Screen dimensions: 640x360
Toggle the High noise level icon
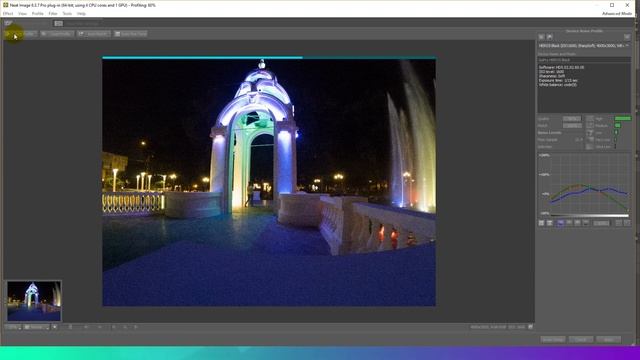click(590, 119)
